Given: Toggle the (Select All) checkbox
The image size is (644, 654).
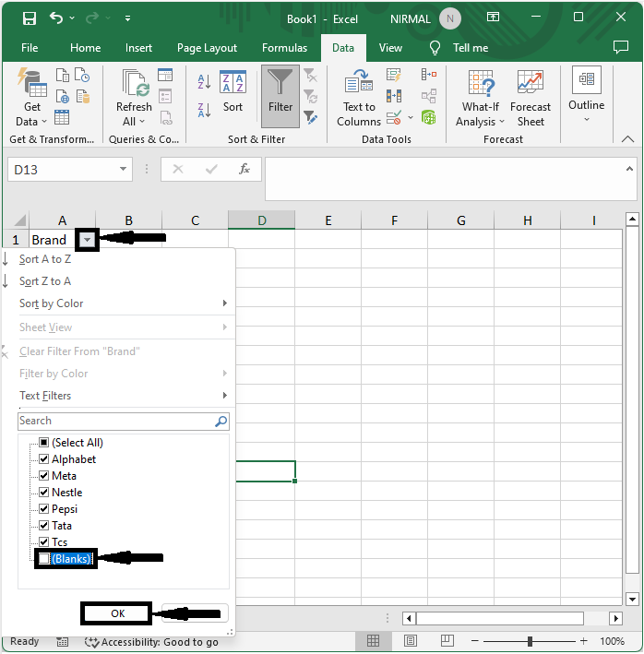Looking at the screenshot, I should tap(43, 442).
